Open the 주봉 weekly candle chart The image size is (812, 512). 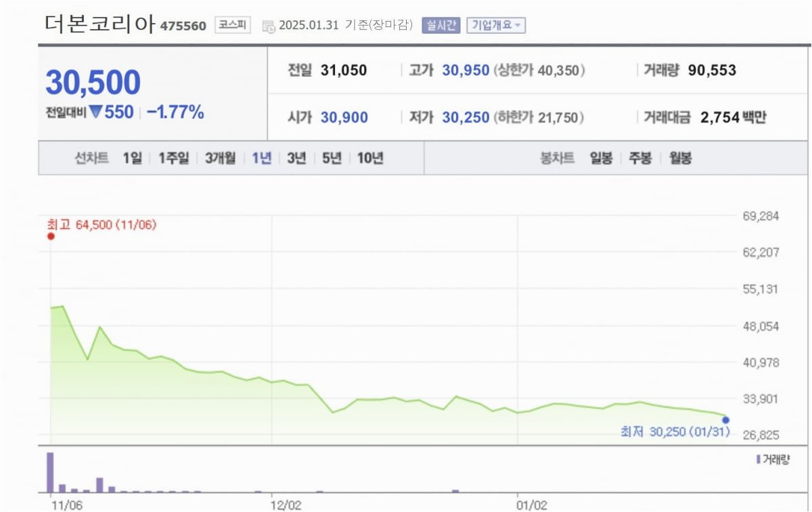[x=640, y=158]
